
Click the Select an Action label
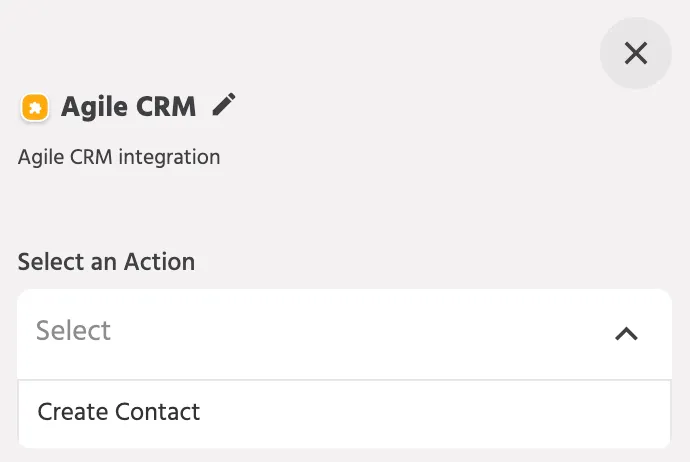tap(106, 262)
